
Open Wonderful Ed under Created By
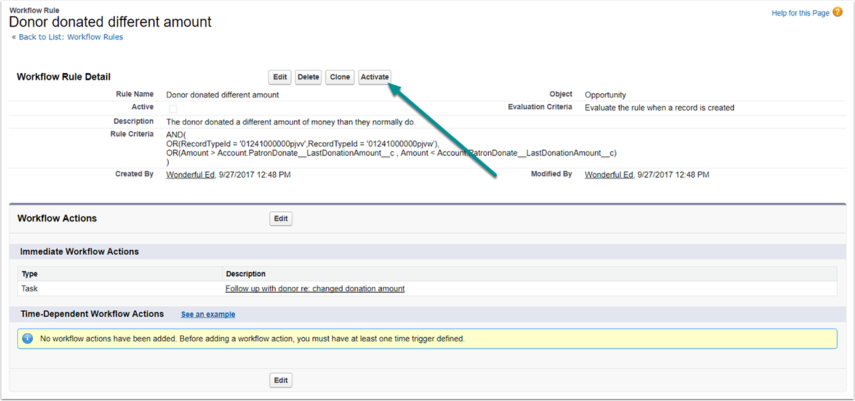[190, 175]
